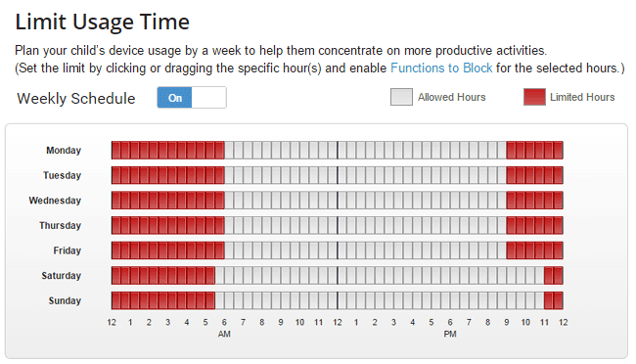
Task: Click the Allowed Hours gray legend swatch
Action: click(x=401, y=97)
